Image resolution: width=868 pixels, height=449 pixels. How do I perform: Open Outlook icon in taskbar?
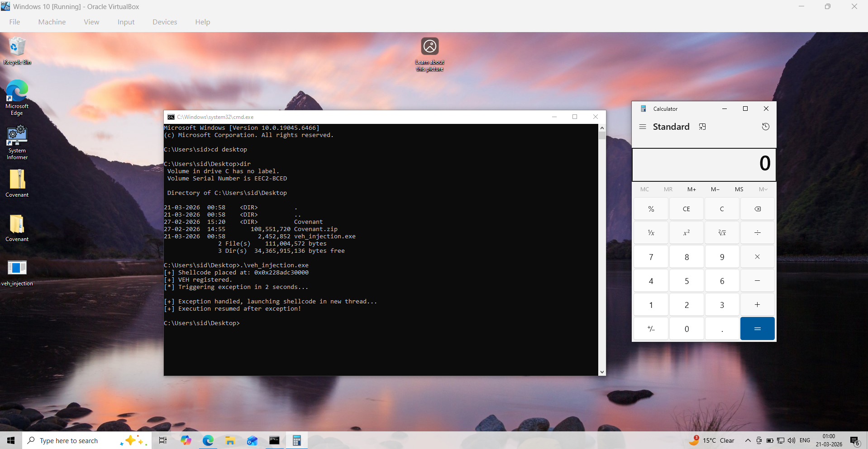click(252, 440)
